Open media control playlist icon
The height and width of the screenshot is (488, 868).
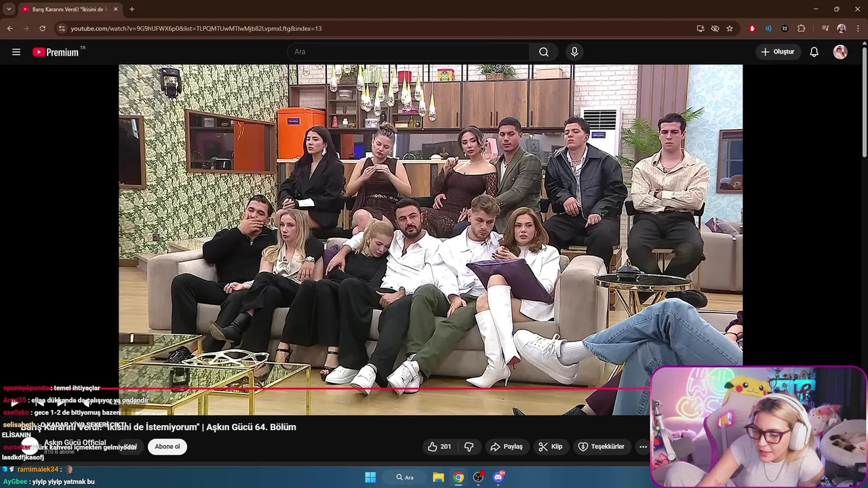click(825, 28)
